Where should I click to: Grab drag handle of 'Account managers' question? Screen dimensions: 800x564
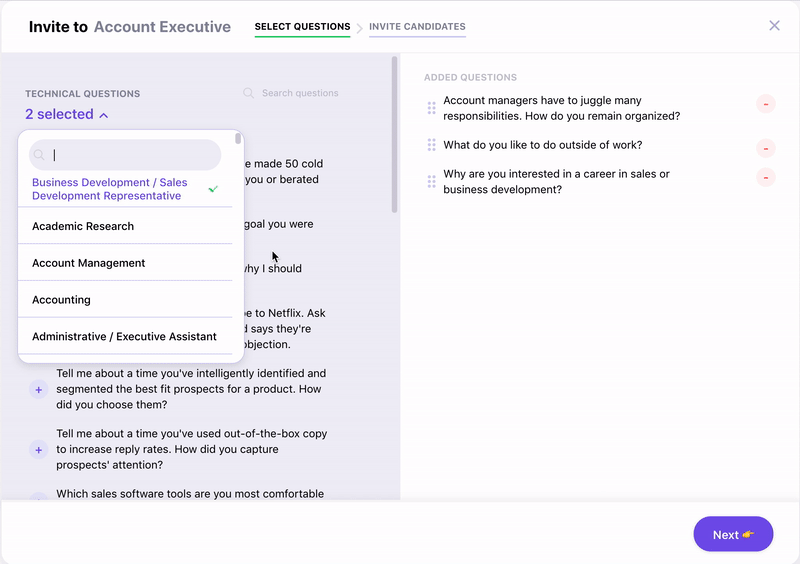click(432, 107)
